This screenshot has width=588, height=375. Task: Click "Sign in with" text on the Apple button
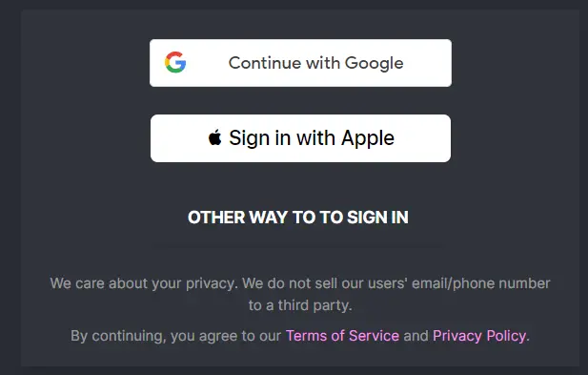click(x=282, y=138)
